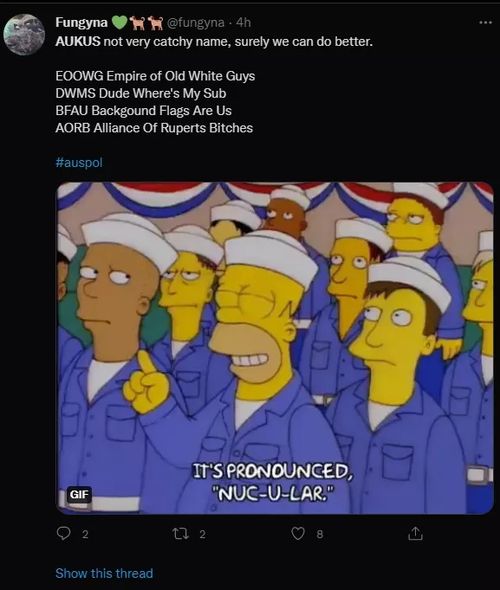This screenshot has width=500, height=590.
Task: Play the Simpsons sailors GIF
Action: click(275, 348)
